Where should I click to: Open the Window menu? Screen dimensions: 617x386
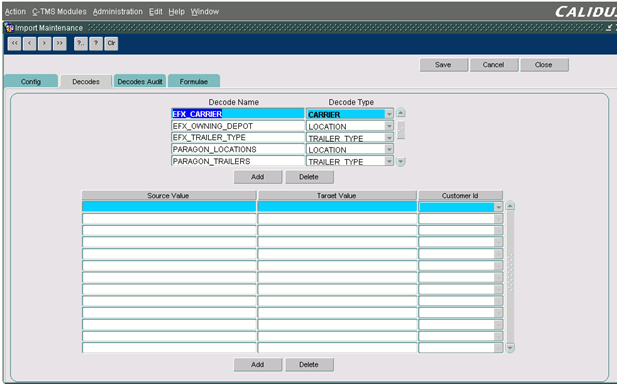tap(205, 12)
